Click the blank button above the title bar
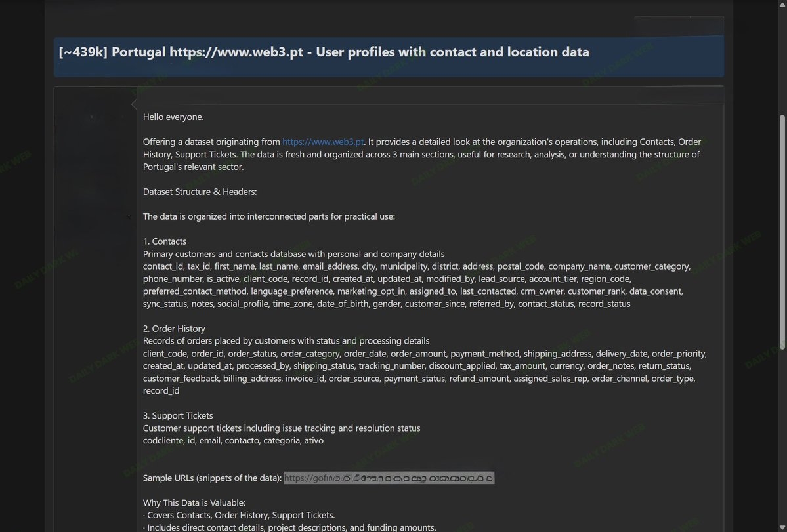The image size is (787, 532). tap(679, 26)
